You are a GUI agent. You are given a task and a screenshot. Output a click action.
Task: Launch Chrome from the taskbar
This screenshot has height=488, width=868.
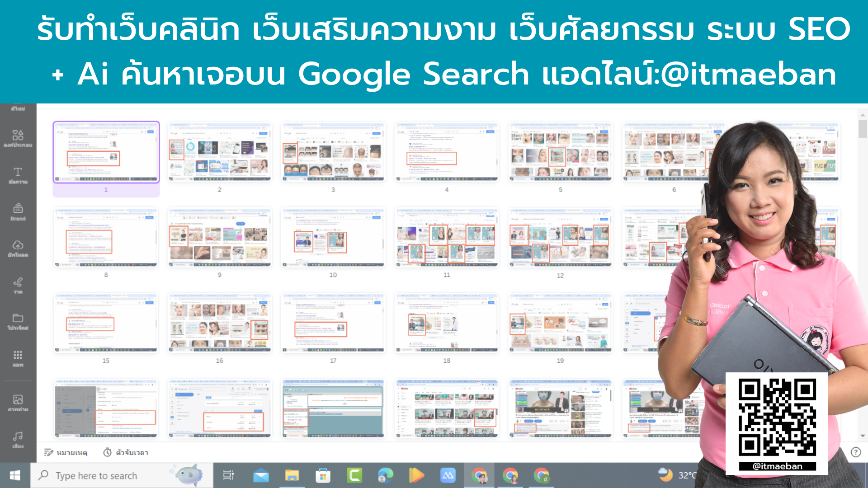point(479,475)
